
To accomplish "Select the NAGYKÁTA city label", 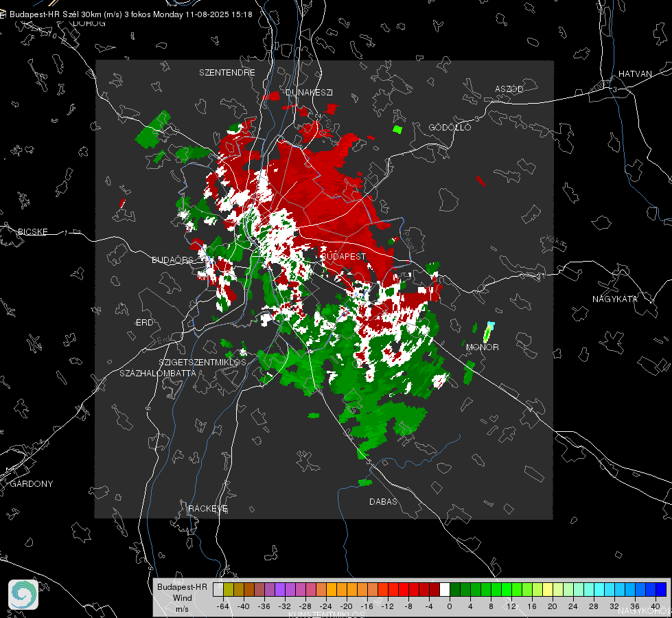I will tap(615, 299).
